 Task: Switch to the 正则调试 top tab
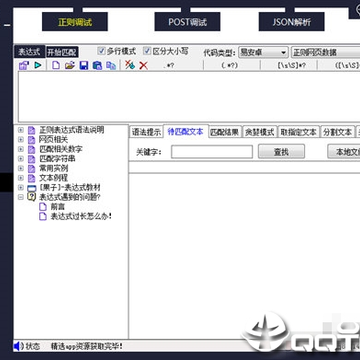click(75, 22)
